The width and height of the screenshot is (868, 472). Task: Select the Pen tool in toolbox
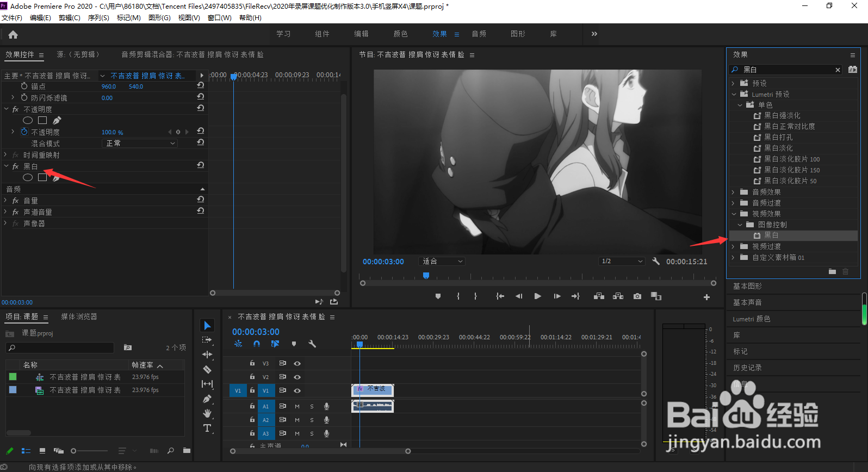tap(207, 399)
